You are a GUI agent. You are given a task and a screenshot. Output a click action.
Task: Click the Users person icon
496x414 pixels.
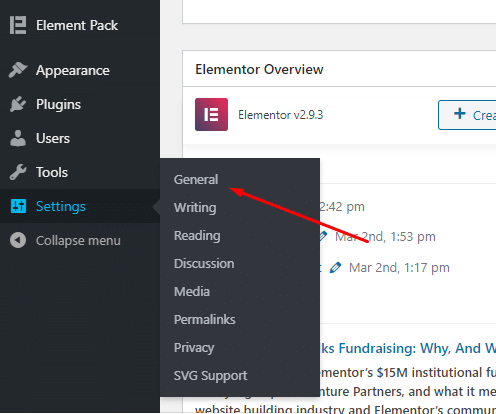click(x=18, y=138)
